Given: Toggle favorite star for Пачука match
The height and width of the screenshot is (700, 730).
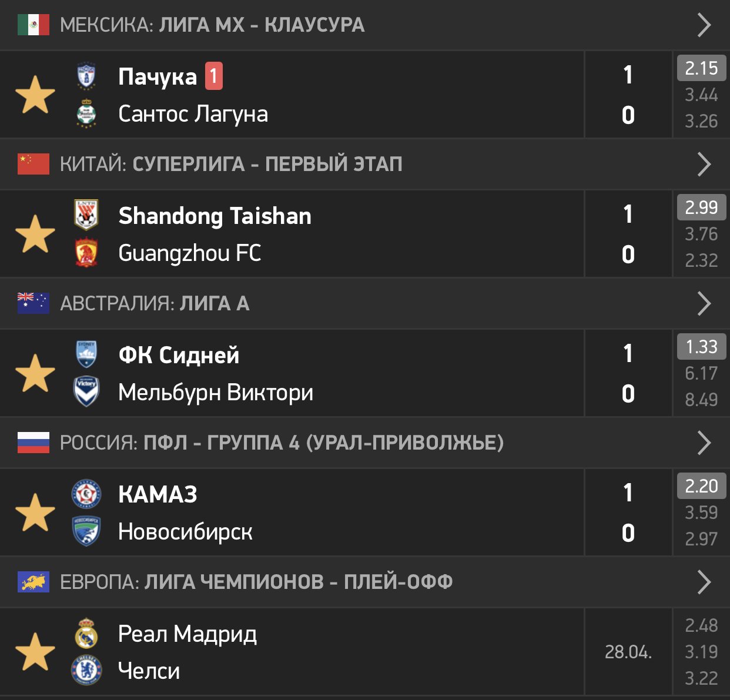Looking at the screenshot, I should pos(35,94).
